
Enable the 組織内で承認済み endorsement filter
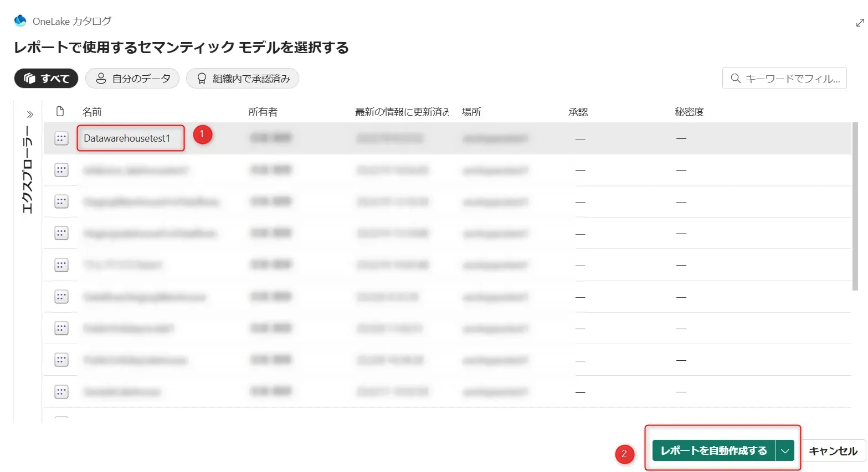pyautogui.click(x=242, y=78)
